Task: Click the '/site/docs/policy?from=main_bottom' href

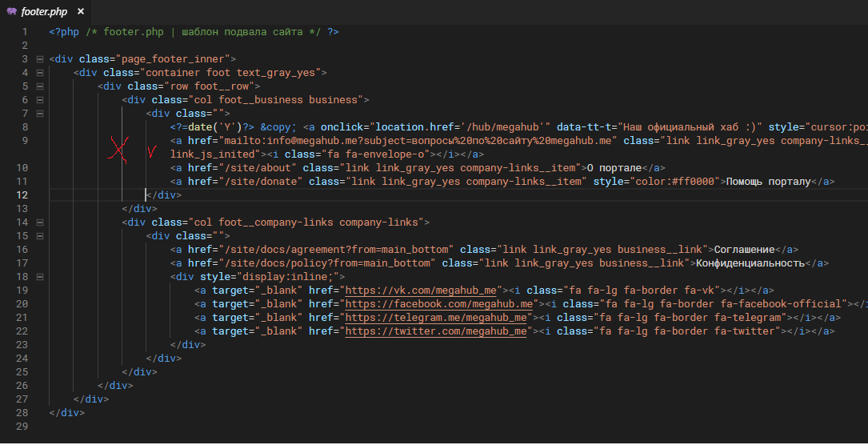Action: click(327, 263)
